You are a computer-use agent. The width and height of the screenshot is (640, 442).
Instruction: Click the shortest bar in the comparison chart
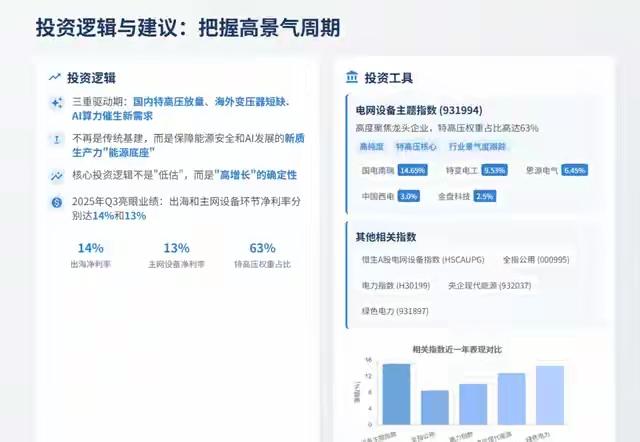(435, 407)
